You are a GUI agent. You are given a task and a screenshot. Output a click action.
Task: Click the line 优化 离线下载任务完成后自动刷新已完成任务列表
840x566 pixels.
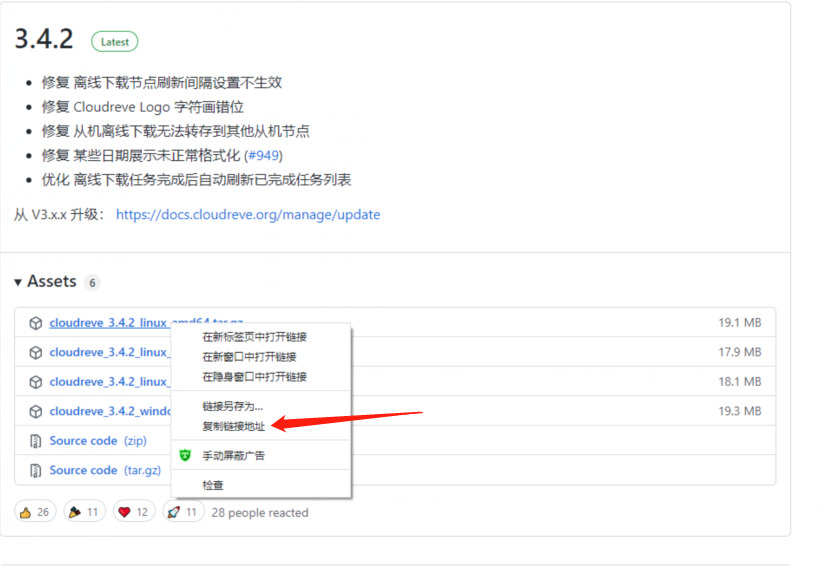tap(197, 180)
